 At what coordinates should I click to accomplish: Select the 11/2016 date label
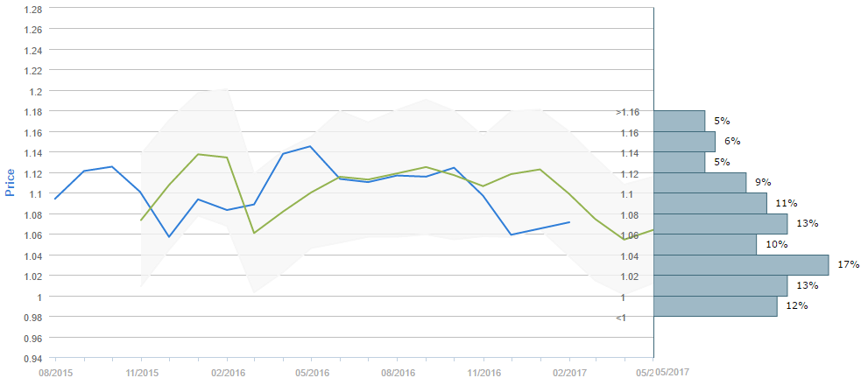[483, 372]
